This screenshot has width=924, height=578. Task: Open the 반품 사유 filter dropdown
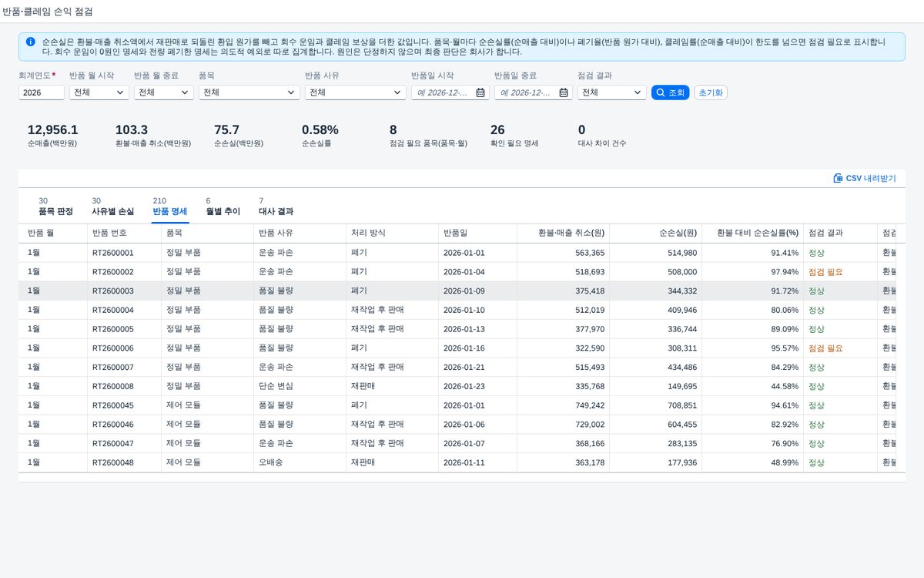click(397, 92)
